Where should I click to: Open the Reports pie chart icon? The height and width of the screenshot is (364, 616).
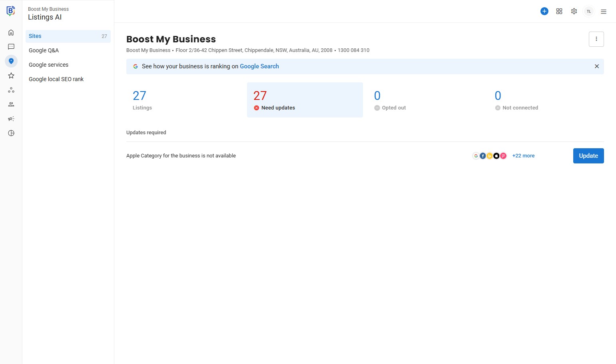coord(11,133)
